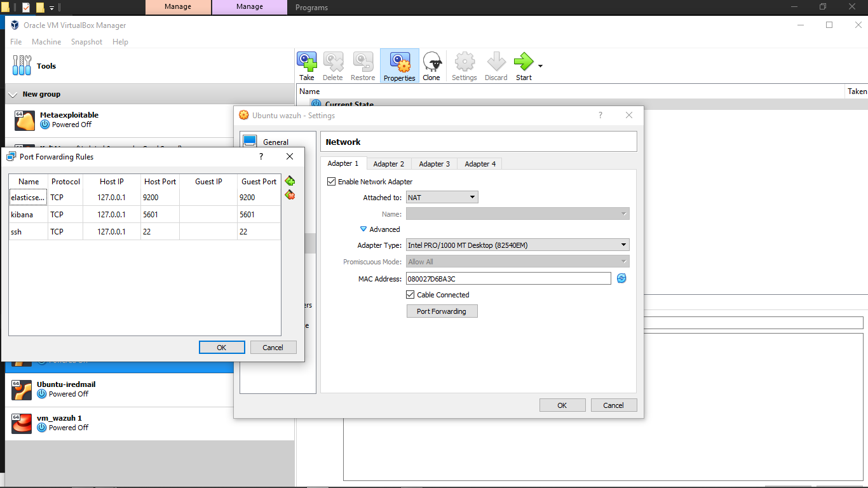The height and width of the screenshot is (488, 868).
Task: Click VirtualBox Manager title bar logo
Action: coord(15,25)
